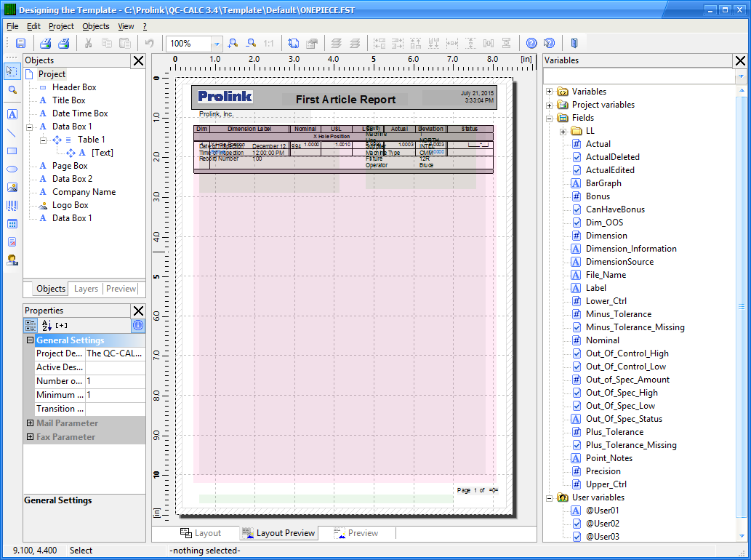Click the Variables search input field
This screenshot has width=751, height=560.
pos(640,76)
